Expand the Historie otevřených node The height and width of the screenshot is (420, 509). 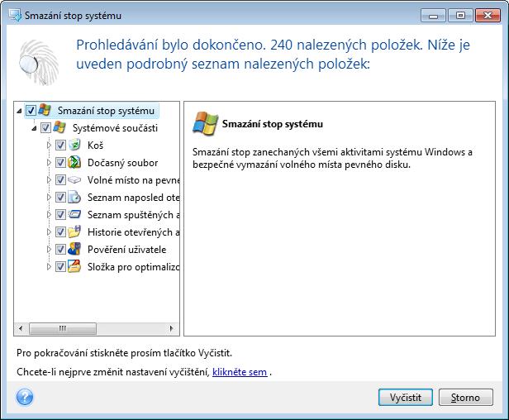click(49, 232)
